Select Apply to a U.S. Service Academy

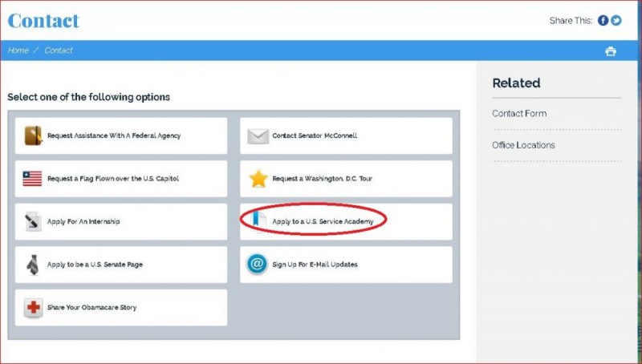323,221
